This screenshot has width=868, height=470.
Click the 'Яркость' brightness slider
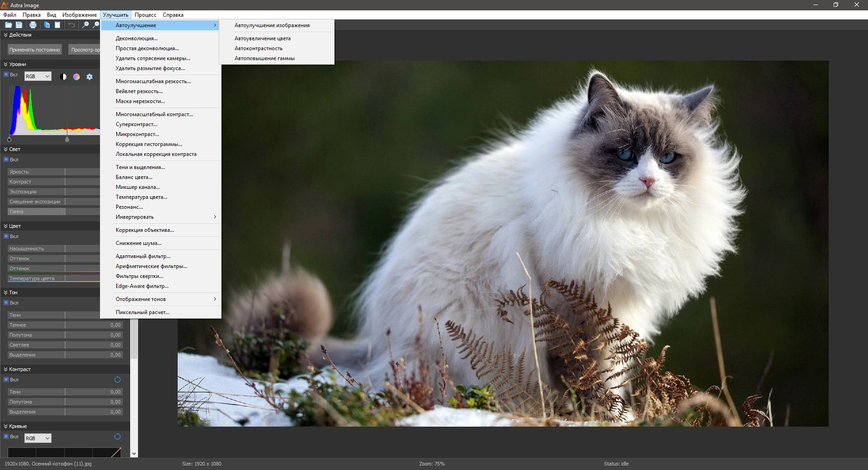click(x=54, y=172)
